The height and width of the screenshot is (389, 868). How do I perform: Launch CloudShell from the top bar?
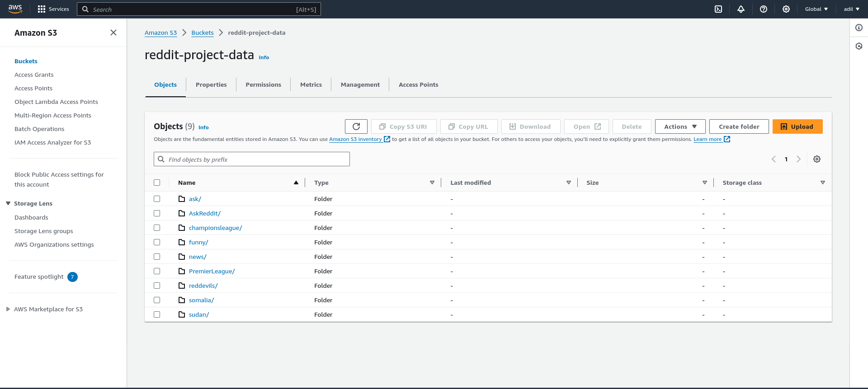pos(718,9)
